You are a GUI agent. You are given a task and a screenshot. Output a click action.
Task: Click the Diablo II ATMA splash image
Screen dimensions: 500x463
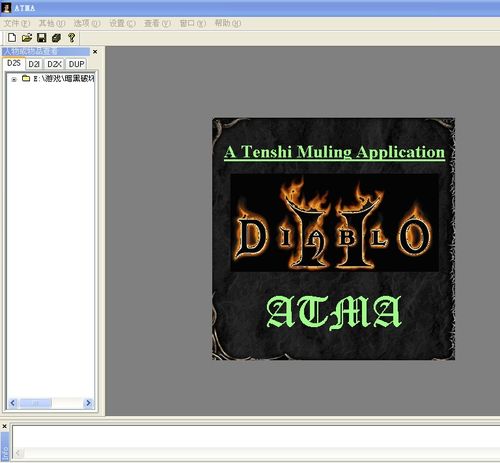pos(333,239)
